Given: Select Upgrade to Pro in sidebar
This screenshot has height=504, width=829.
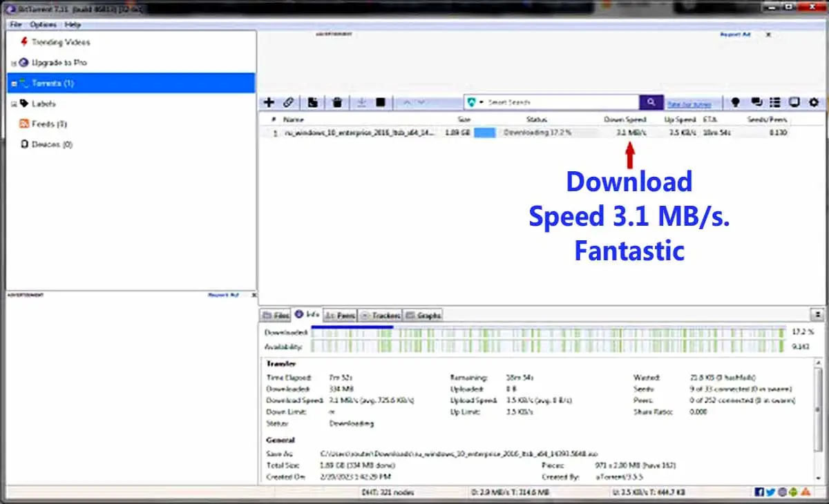Looking at the screenshot, I should (x=59, y=63).
